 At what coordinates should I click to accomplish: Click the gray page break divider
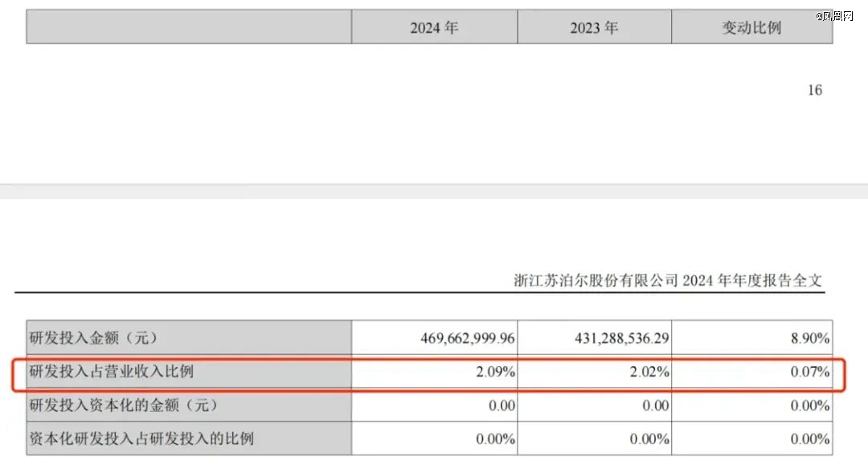pos(434,191)
